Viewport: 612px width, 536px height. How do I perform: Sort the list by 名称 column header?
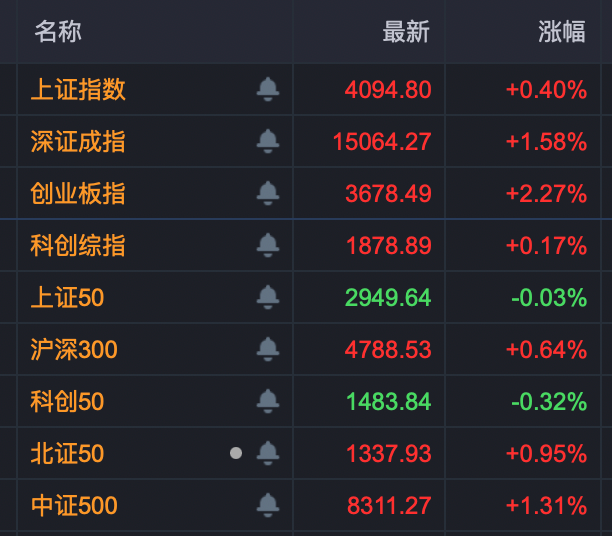pos(58,32)
